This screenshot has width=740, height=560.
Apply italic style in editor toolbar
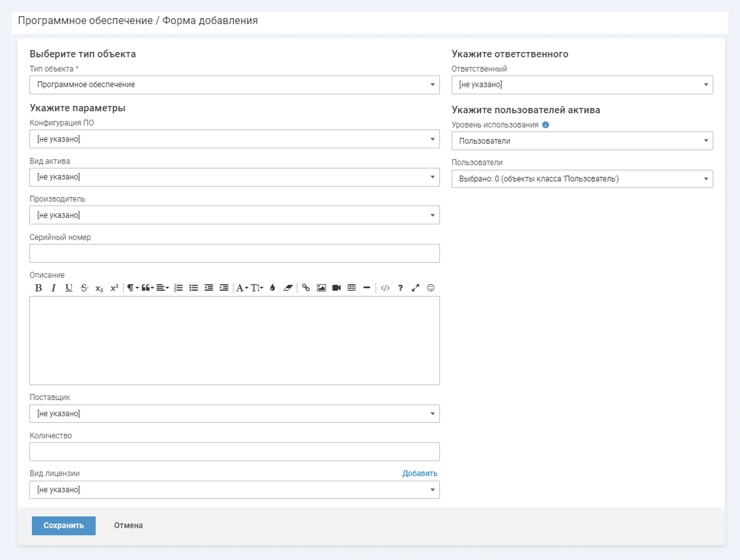(53, 288)
